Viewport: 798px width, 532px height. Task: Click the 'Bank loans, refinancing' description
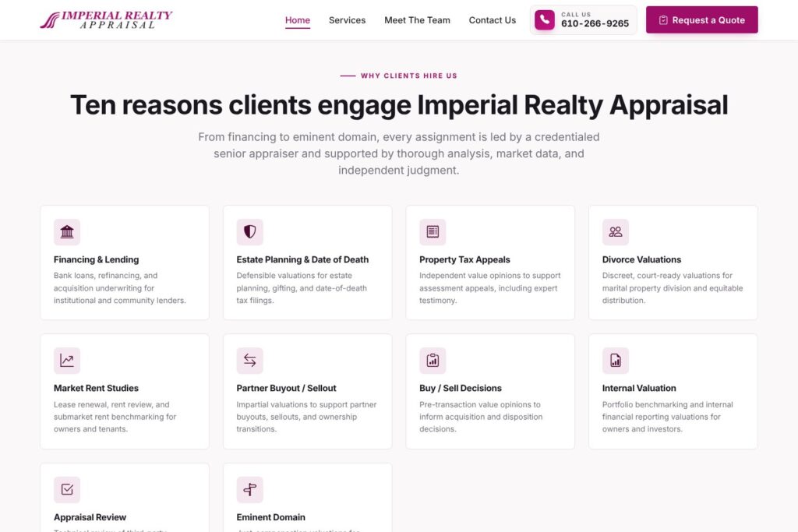click(120, 288)
